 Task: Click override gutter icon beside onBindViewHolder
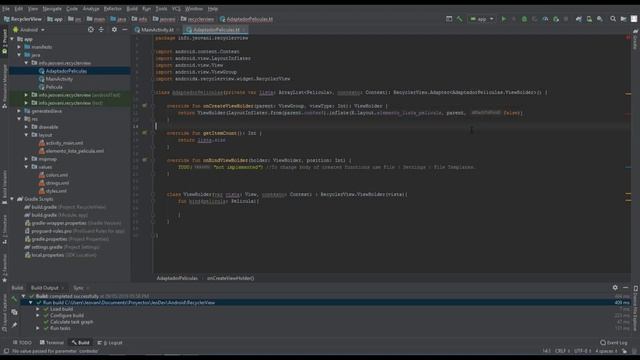click(x=144, y=160)
